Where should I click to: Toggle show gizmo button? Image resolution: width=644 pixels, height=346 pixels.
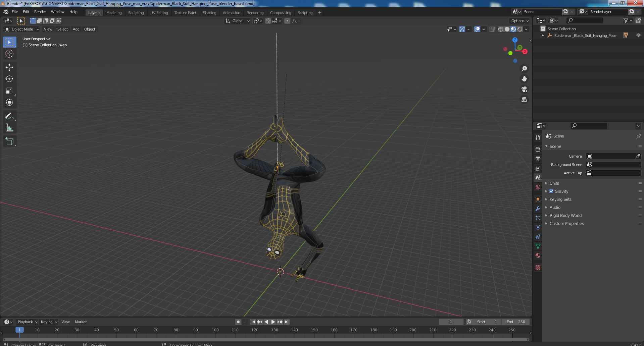point(462,29)
